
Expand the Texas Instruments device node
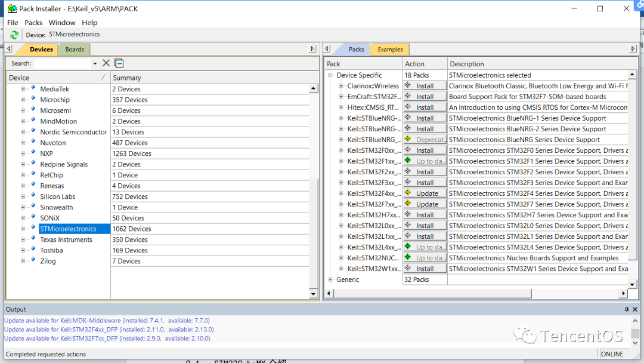(x=23, y=239)
